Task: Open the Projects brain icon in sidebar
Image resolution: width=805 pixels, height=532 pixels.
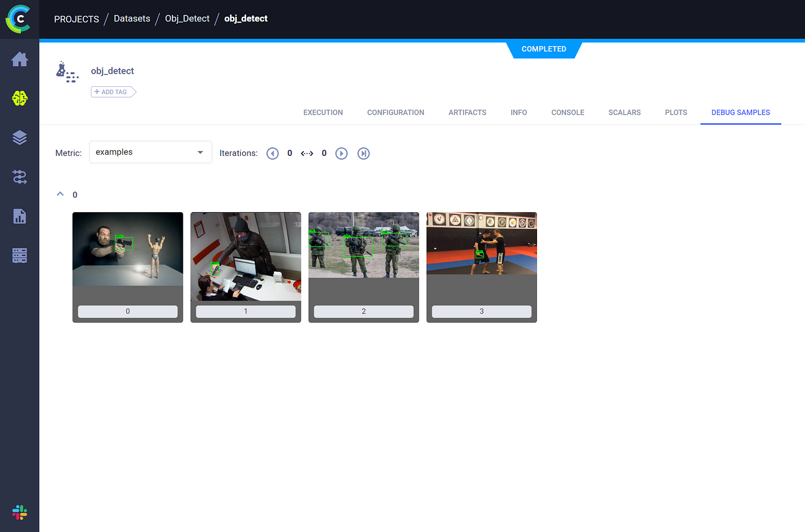Action: [20, 98]
